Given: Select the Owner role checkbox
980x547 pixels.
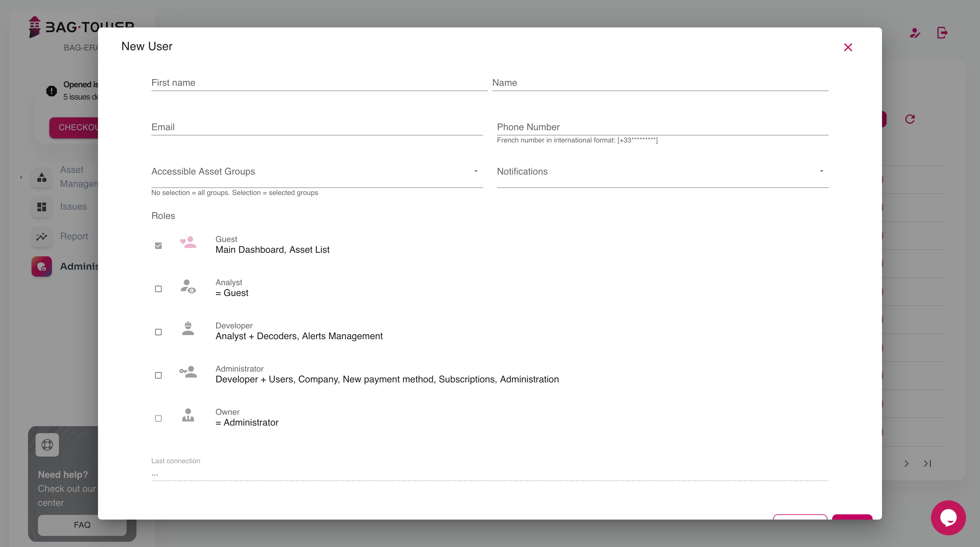Looking at the screenshot, I should 158,418.
